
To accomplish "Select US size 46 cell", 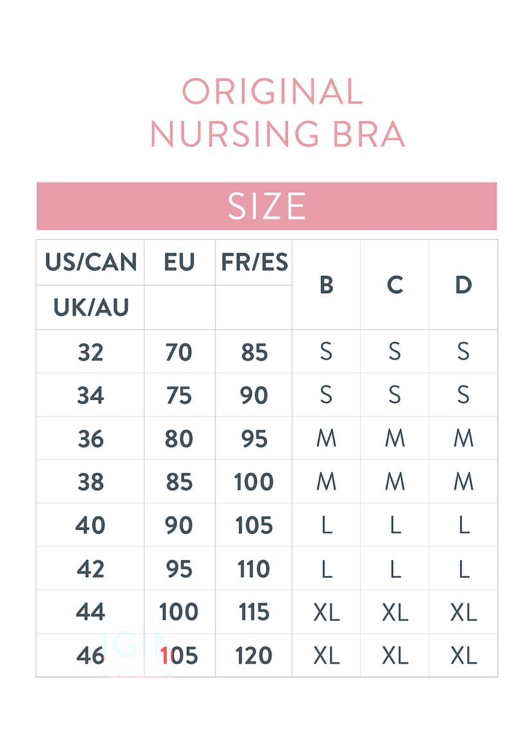I will pos(90,656).
